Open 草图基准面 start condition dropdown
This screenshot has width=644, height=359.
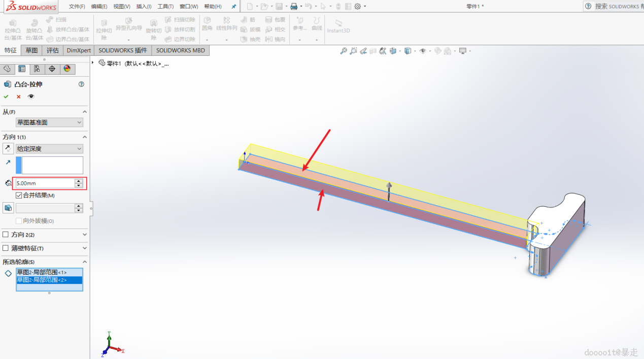[49, 122]
